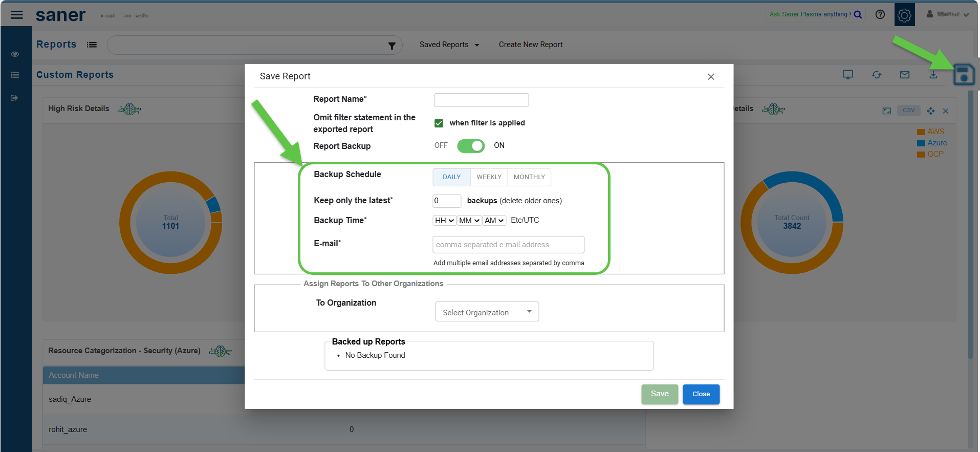Open the AM/PM dropdown

pos(494,221)
